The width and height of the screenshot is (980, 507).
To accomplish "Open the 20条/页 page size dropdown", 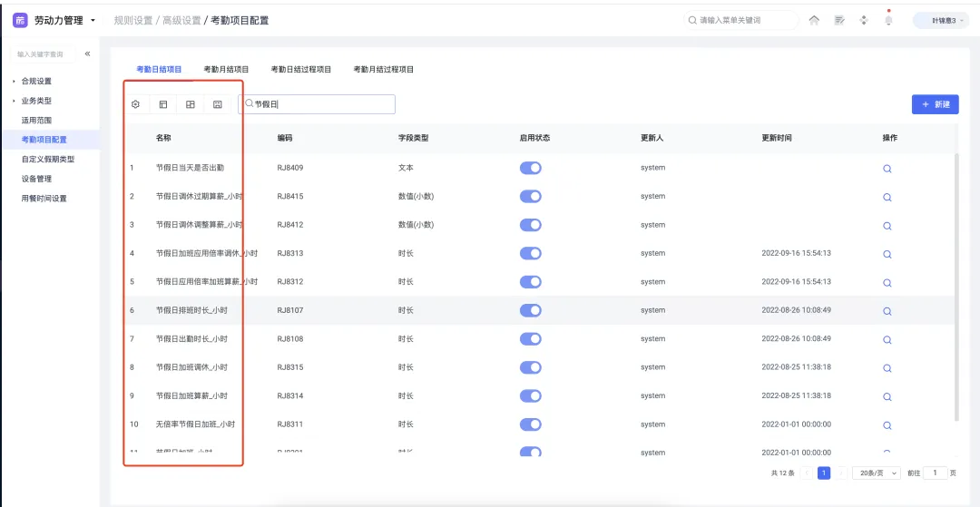I will 879,473.
